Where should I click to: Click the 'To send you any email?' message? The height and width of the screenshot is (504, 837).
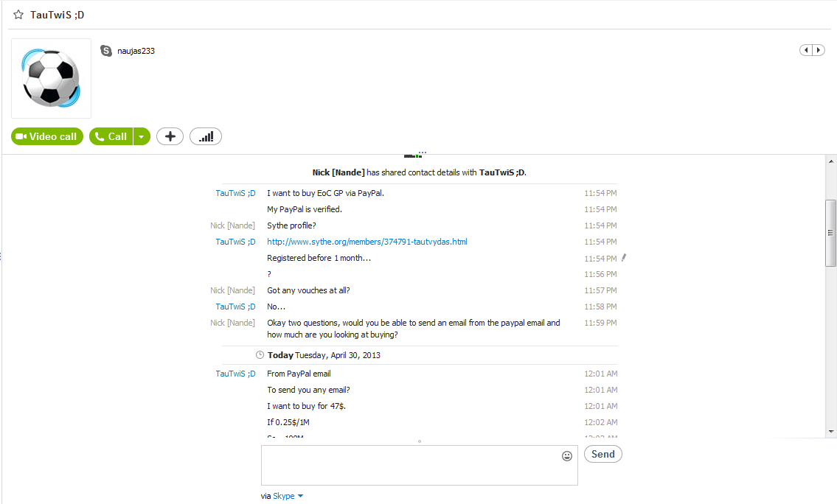pyautogui.click(x=308, y=390)
